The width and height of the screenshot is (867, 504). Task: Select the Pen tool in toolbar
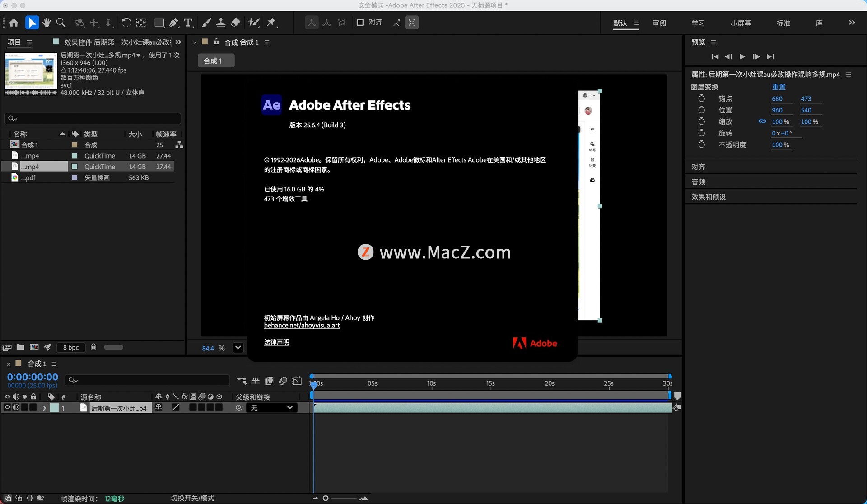tap(174, 23)
